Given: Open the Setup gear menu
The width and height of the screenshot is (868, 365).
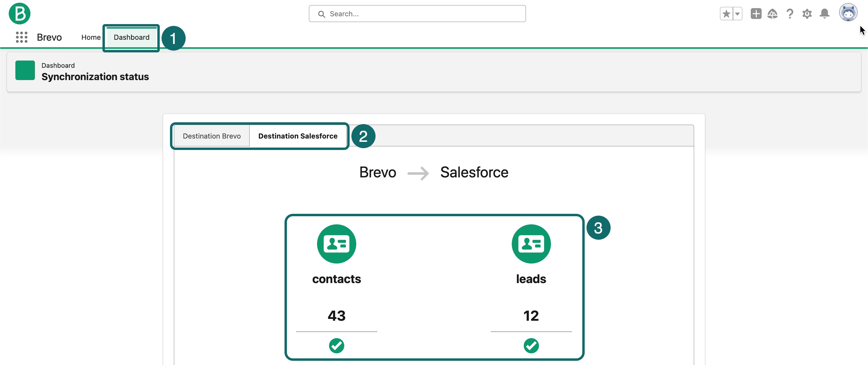Looking at the screenshot, I should 807,14.
